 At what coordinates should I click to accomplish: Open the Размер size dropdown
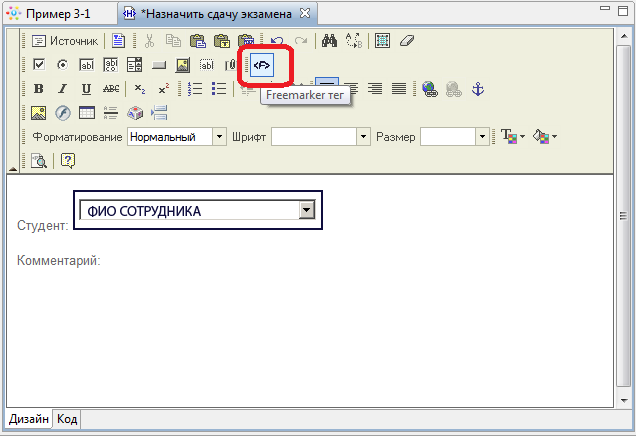pyautogui.click(x=482, y=137)
